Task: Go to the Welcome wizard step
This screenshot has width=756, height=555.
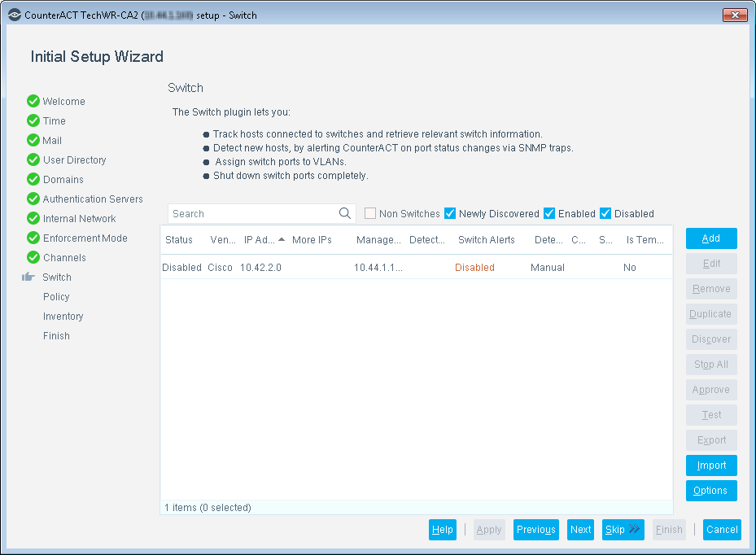Action: click(x=63, y=101)
